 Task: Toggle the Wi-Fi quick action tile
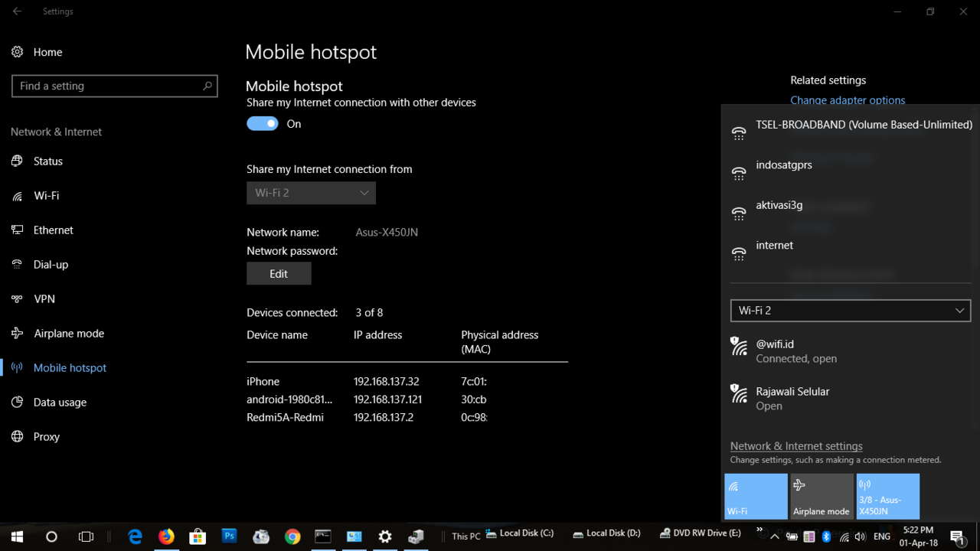click(x=756, y=497)
